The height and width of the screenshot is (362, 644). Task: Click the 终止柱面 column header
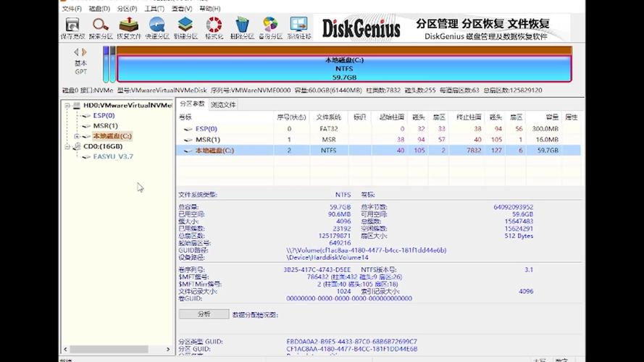point(469,117)
